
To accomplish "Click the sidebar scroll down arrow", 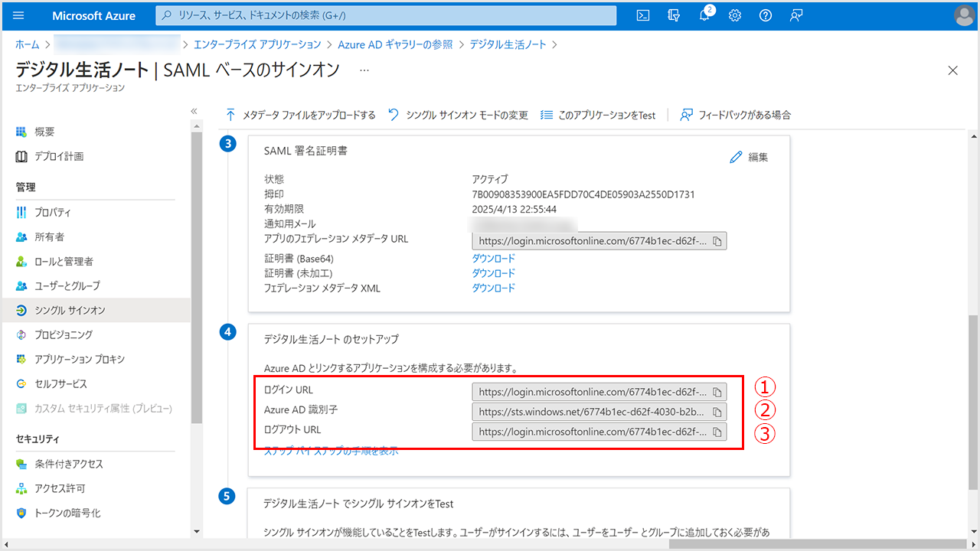I will coord(197,531).
